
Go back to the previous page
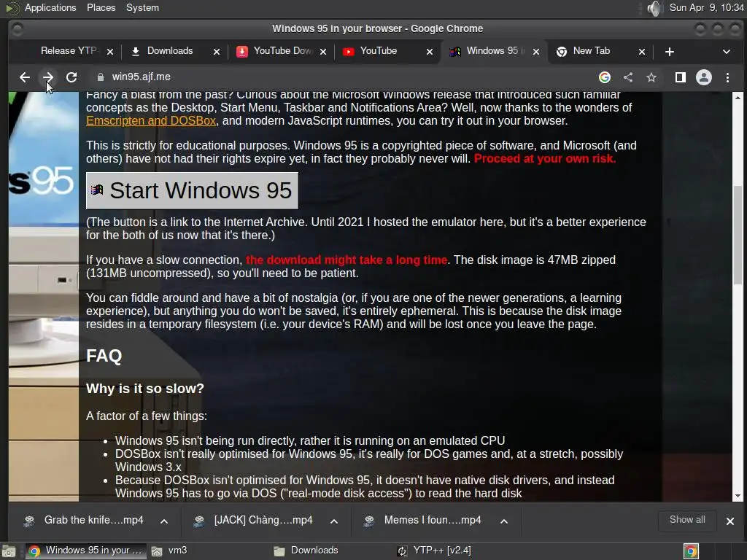[x=24, y=77]
